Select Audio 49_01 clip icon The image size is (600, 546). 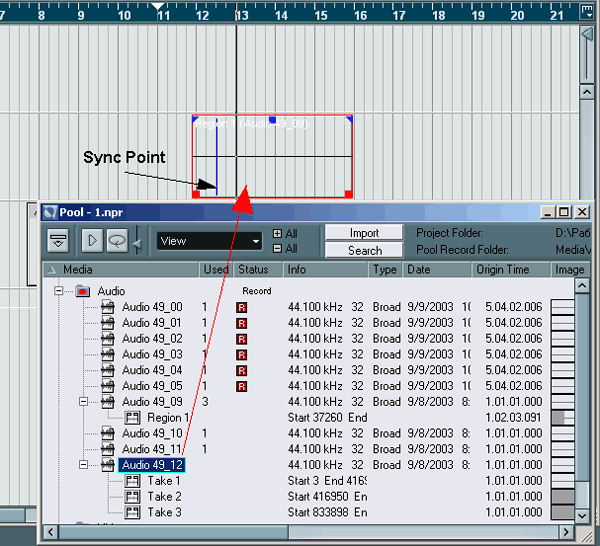(x=108, y=323)
